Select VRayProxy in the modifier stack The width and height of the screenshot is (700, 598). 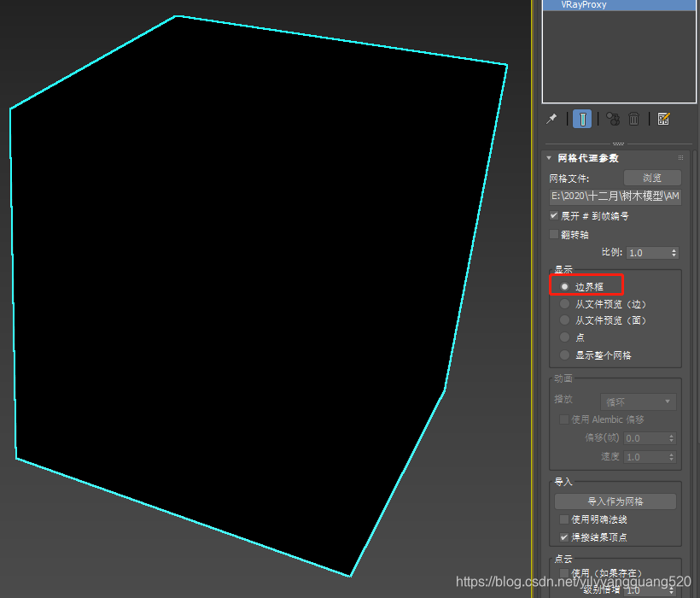[x=619, y=5]
